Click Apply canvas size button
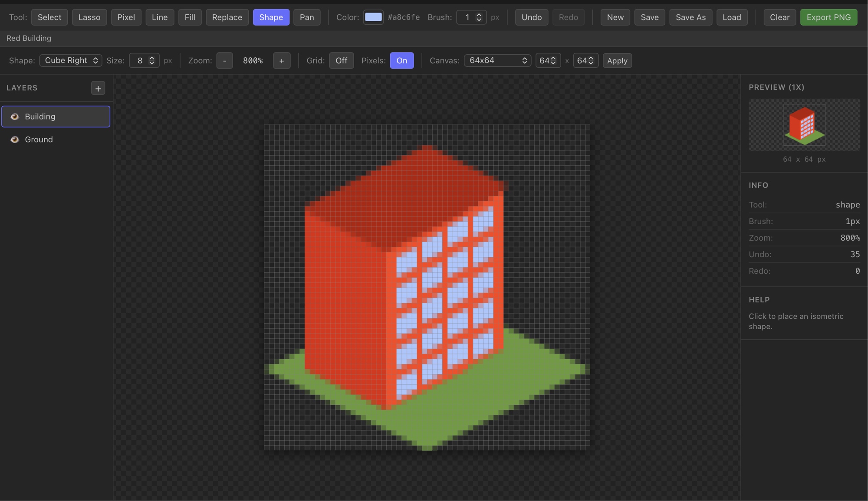This screenshot has height=501, width=868. [x=617, y=61]
